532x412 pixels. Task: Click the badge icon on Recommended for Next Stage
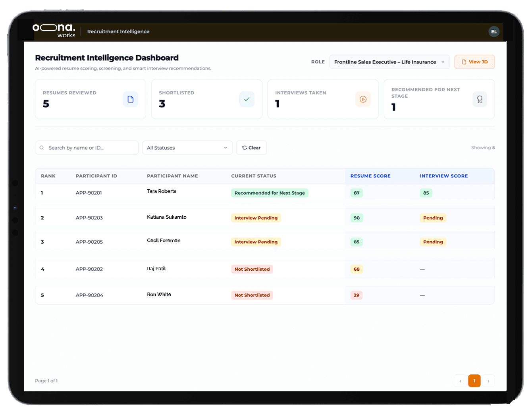[x=480, y=99]
